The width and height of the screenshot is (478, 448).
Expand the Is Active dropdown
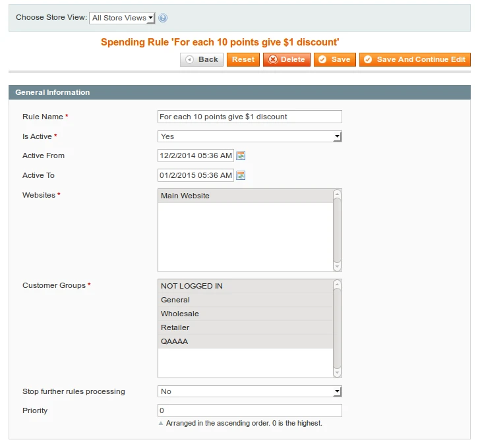[x=249, y=136]
